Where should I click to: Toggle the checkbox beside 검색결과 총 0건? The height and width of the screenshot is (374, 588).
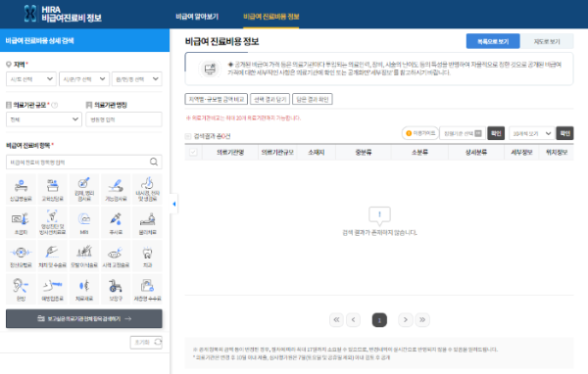coord(188,136)
